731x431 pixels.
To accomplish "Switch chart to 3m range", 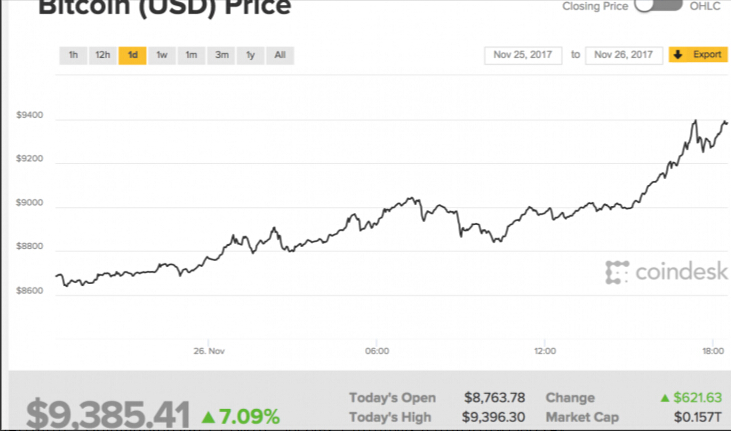I will point(221,55).
